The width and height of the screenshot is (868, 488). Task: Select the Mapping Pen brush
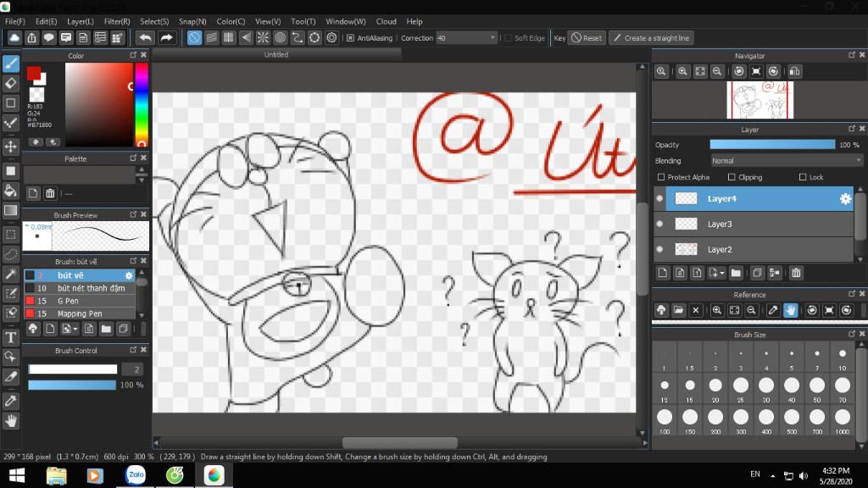click(79, 313)
